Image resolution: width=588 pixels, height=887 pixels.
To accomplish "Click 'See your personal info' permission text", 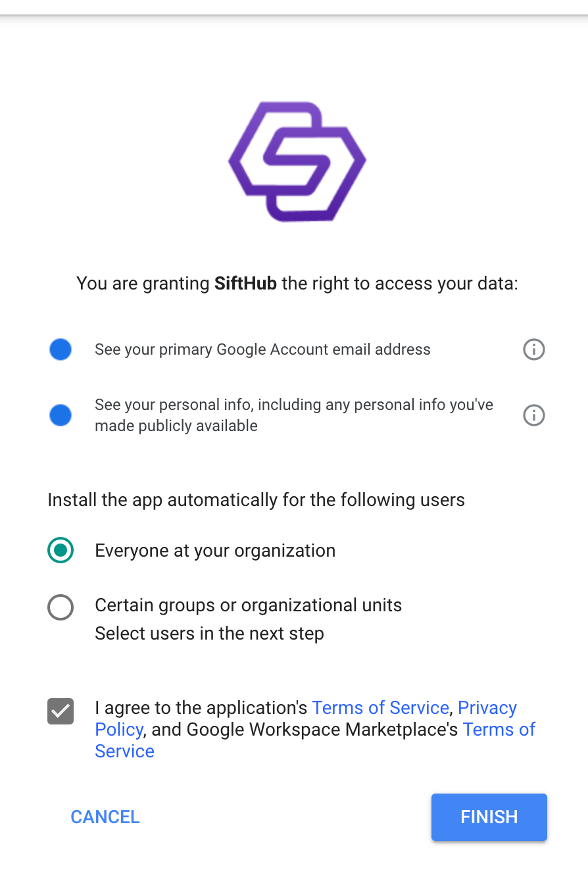I will pos(293,405).
